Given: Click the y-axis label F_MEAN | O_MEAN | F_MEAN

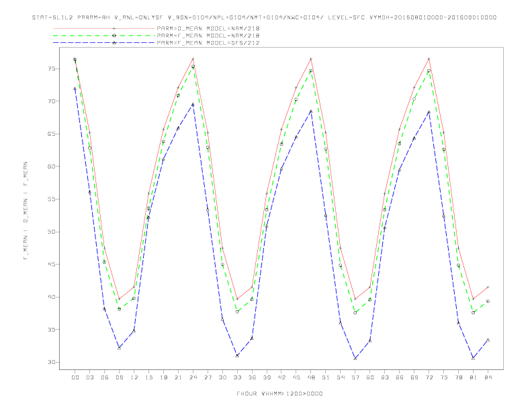Looking at the screenshot, I should [x=26, y=211].
